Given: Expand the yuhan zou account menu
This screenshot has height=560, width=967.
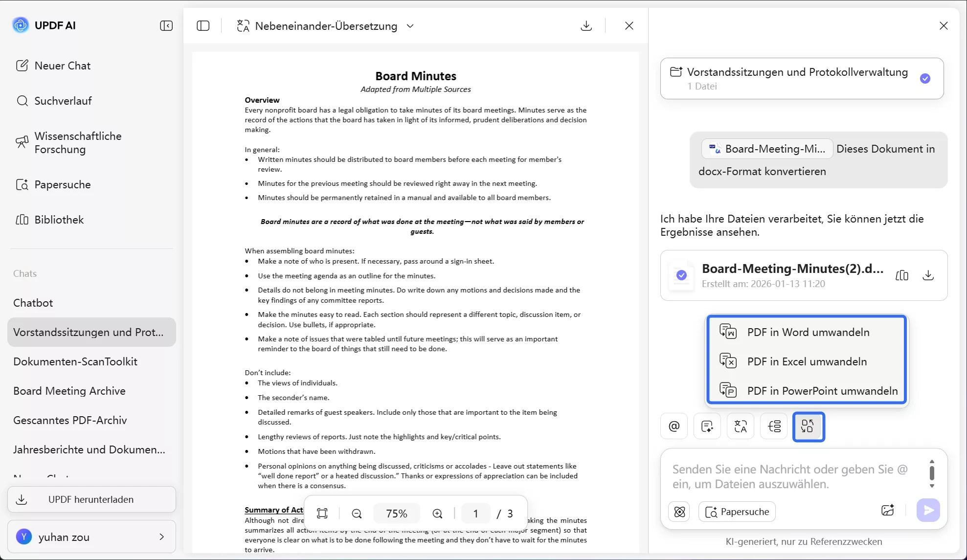Looking at the screenshot, I should coord(161,537).
